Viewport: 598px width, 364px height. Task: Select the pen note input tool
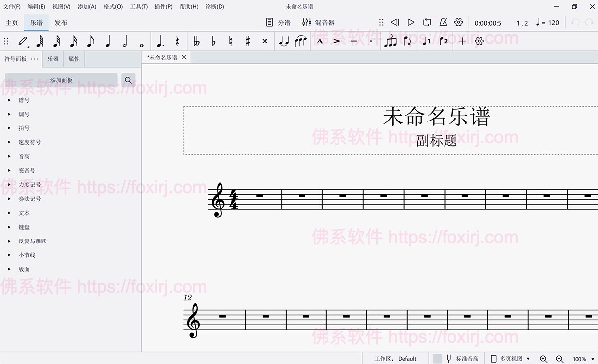(23, 41)
